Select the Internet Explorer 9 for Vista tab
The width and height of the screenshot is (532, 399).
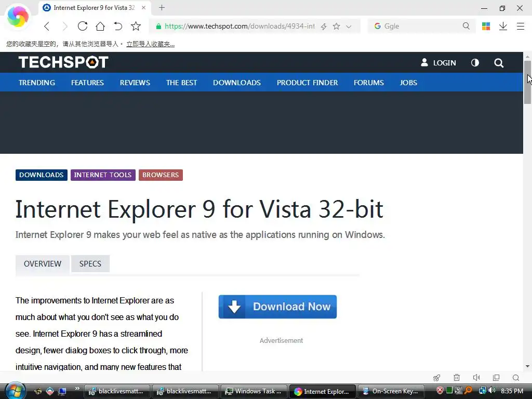point(95,7)
